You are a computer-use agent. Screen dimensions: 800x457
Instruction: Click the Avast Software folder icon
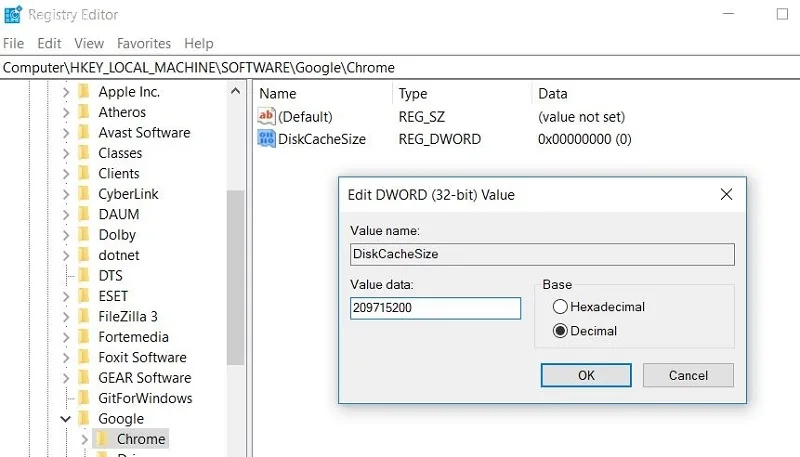84,133
